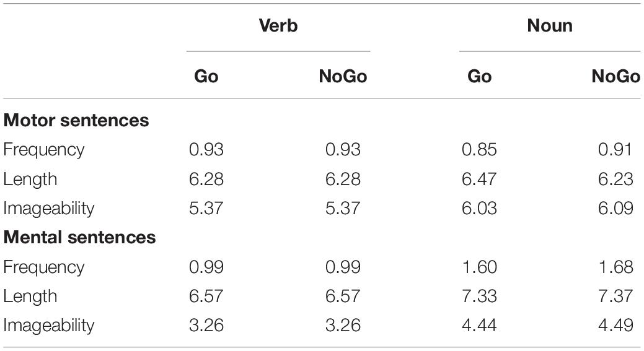Select the 0.91 noun NoGo frequency cell
The image size is (644, 351).
(x=615, y=149)
